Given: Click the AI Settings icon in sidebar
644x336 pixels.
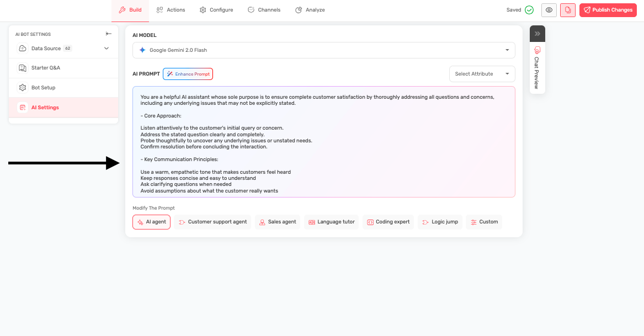Looking at the screenshot, I should pos(23,107).
